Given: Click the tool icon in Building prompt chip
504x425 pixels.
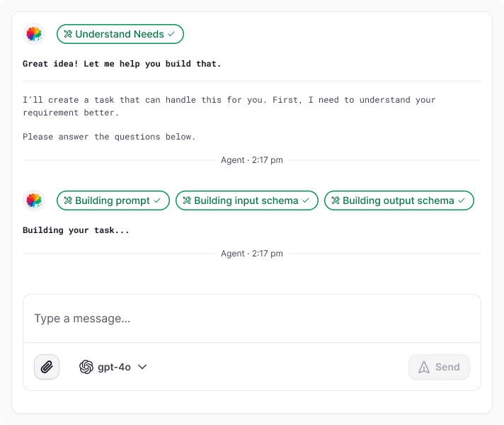Looking at the screenshot, I should (x=68, y=200).
